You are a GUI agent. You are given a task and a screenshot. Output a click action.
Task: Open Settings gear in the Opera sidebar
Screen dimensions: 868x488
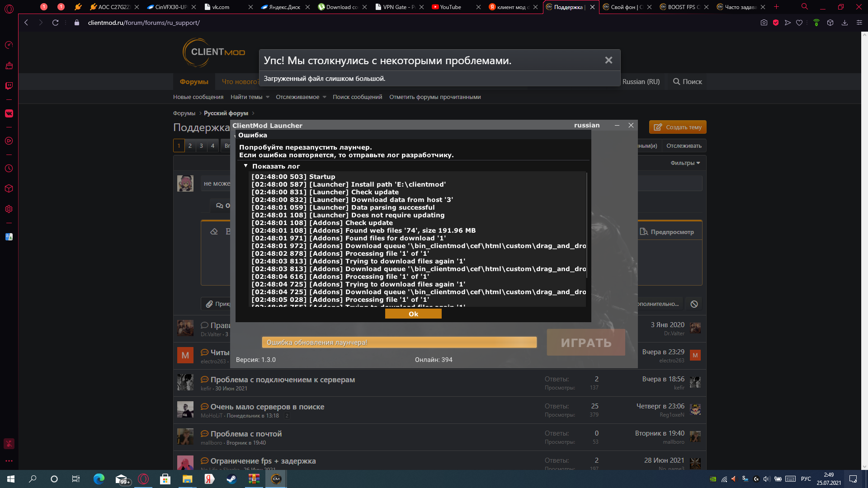(9, 209)
